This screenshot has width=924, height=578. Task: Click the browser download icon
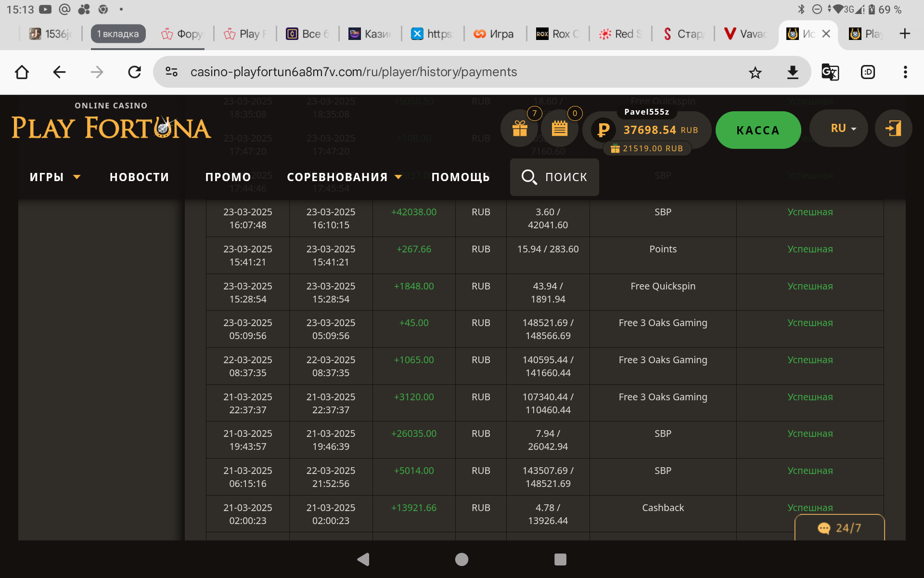[793, 73]
